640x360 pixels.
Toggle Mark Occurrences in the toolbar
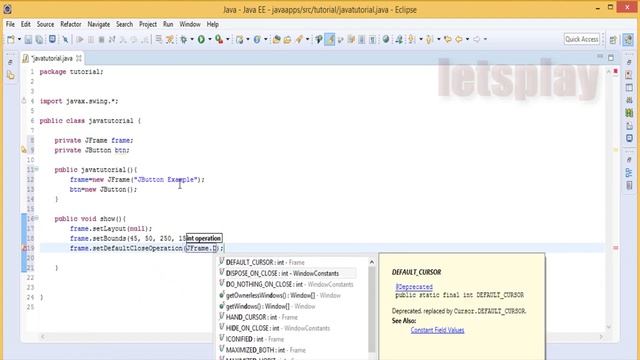tap(319, 40)
